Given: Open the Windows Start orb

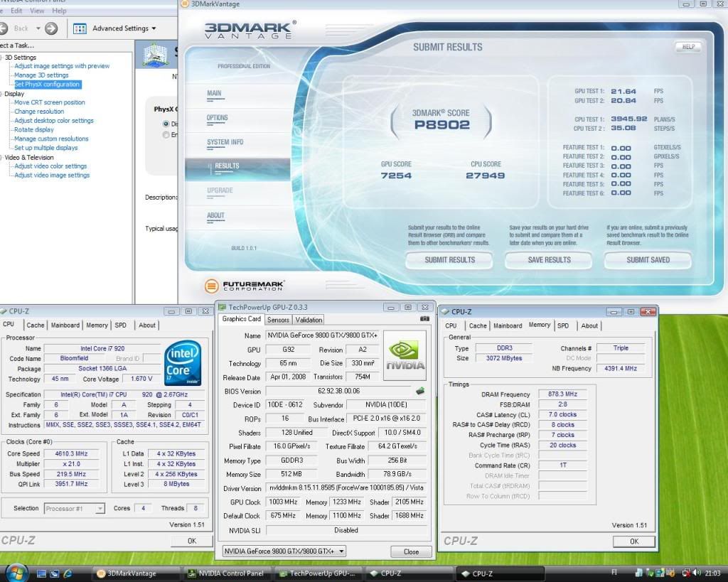Looking at the screenshot, I should coord(16,573).
